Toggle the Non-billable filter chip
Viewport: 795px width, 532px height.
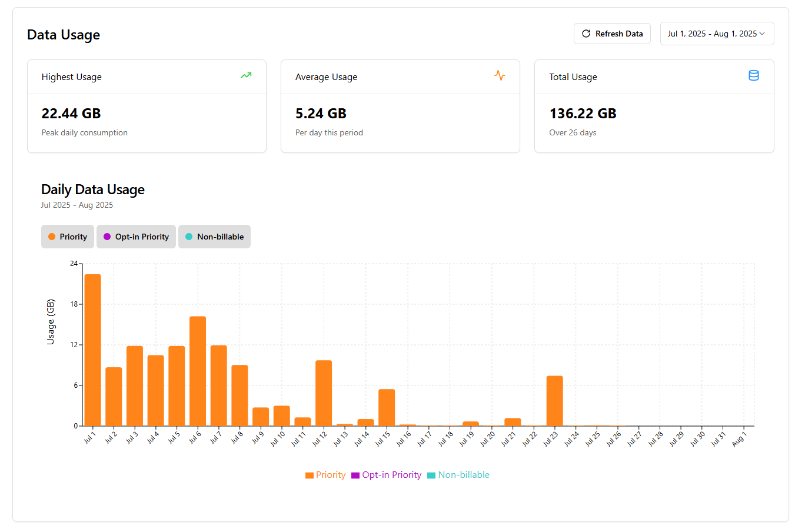pyautogui.click(x=214, y=237)
